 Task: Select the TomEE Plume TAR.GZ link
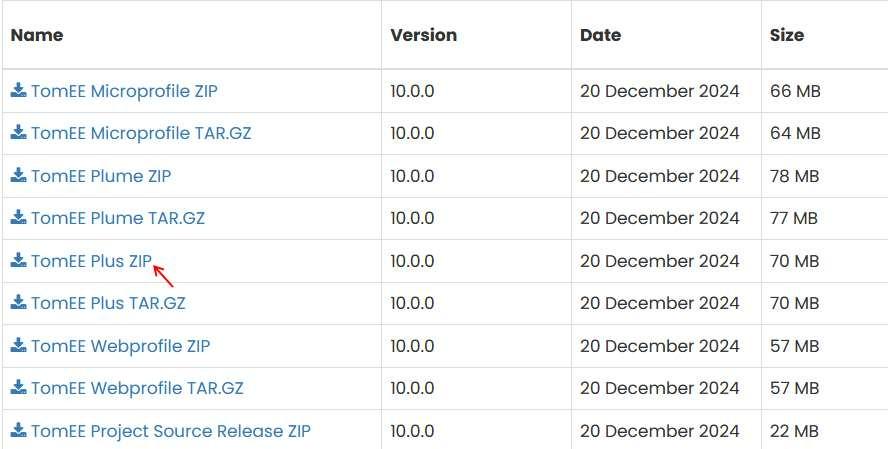click(x=118, y=218)
